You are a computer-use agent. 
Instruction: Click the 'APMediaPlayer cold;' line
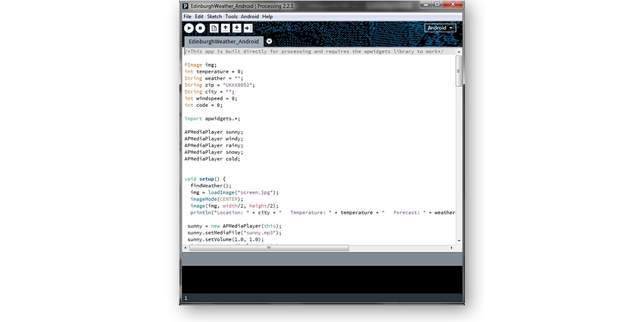pos(213,159)
